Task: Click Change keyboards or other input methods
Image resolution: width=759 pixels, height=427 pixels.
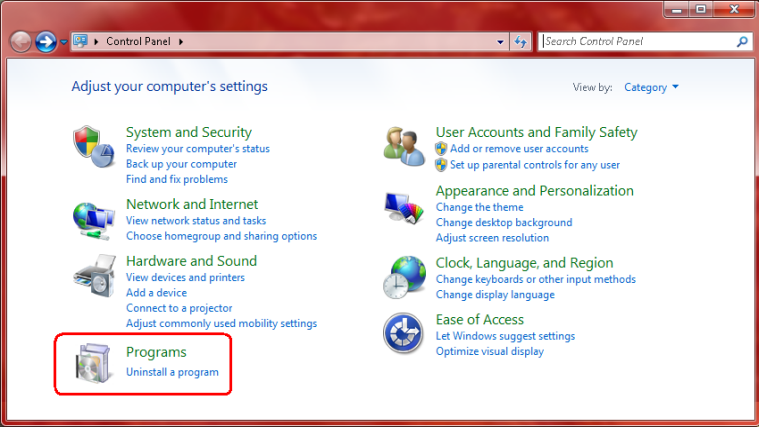Action: pos(535,279)
